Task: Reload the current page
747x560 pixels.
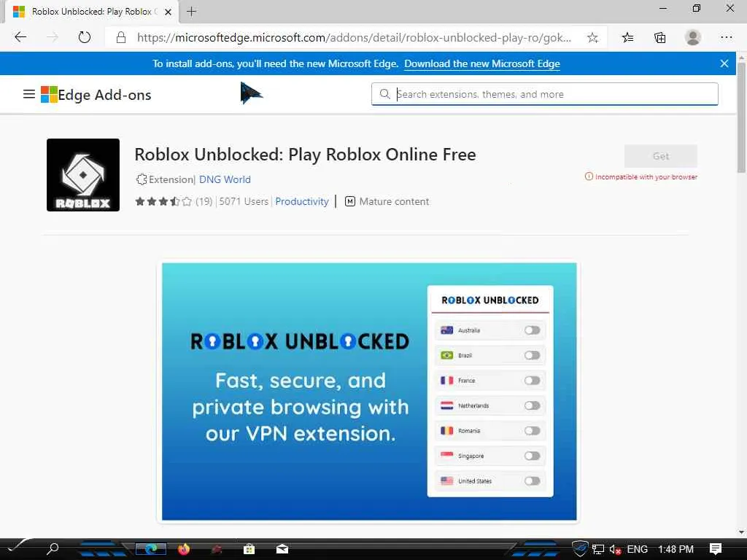Action: tap(85, 37)
